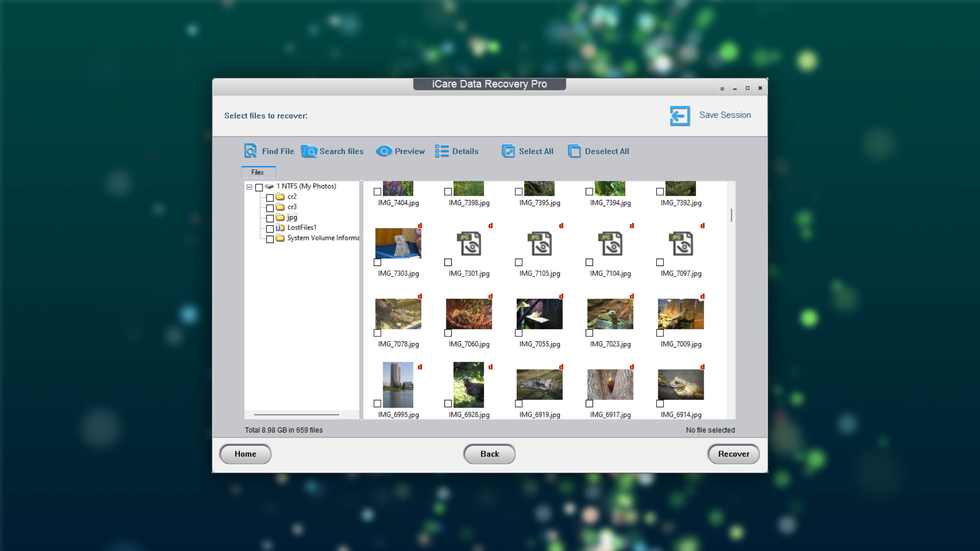
Task: Click the IMG_7394.jpg file name
Action: pos(610,203)
